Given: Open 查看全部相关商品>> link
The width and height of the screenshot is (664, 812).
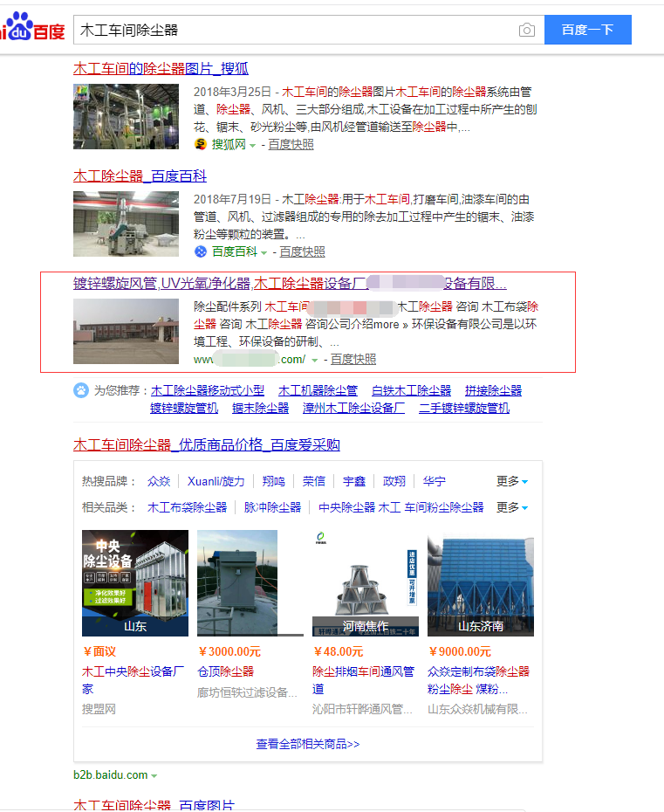Looking at the screenshot, I should click(x=308, y=744).
